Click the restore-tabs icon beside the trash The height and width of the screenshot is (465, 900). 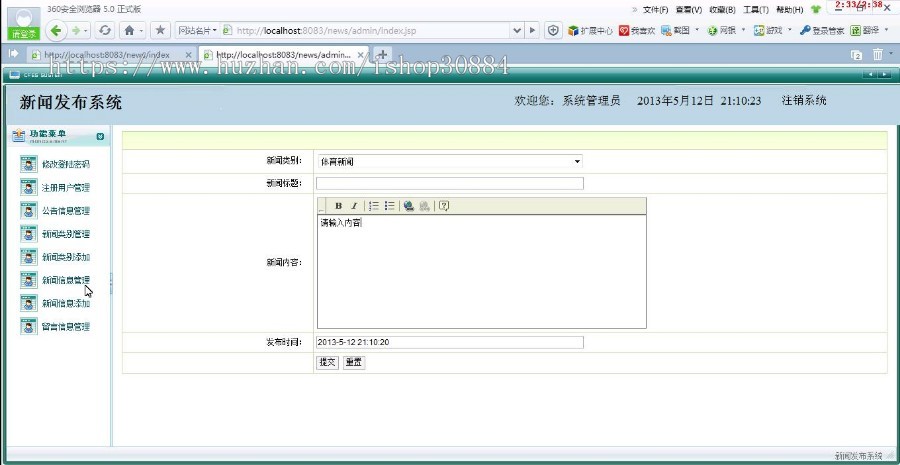pyautogui.click(x=856, y=55)
